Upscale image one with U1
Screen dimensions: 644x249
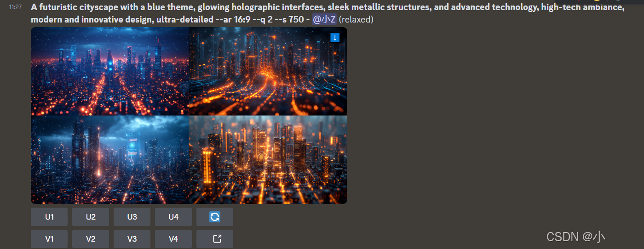(x=49, y=217)
